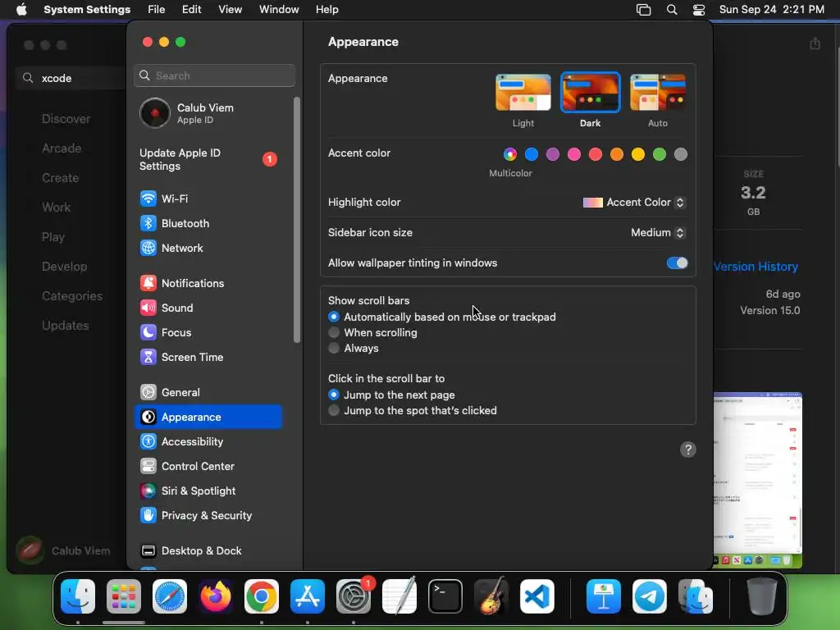Choose the Auto appearance thumbnail
Viewport: 840px width, 630px height.
tap(658, 93)
